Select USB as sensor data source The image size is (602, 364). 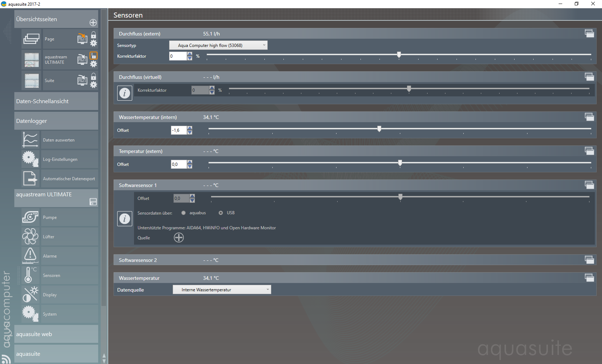point(221,213)
